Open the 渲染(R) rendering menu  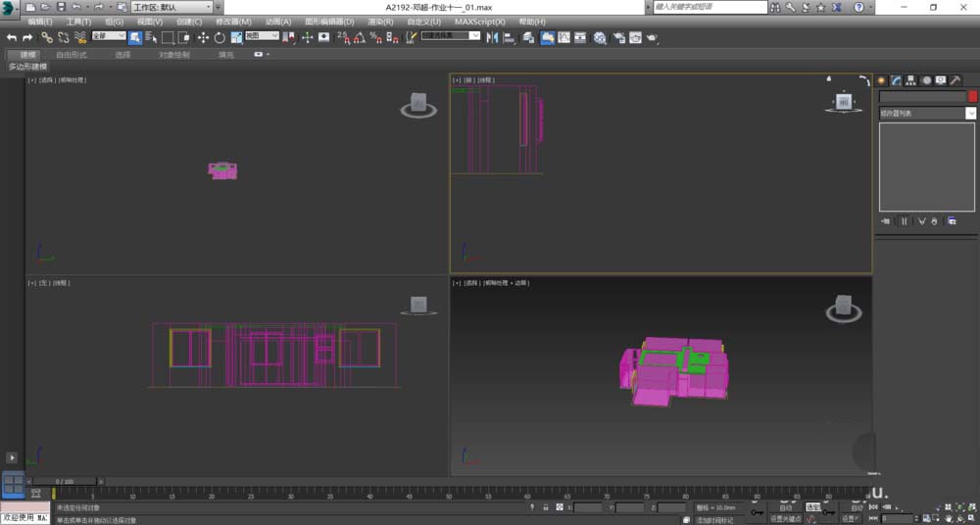click(x=381, y=22)
